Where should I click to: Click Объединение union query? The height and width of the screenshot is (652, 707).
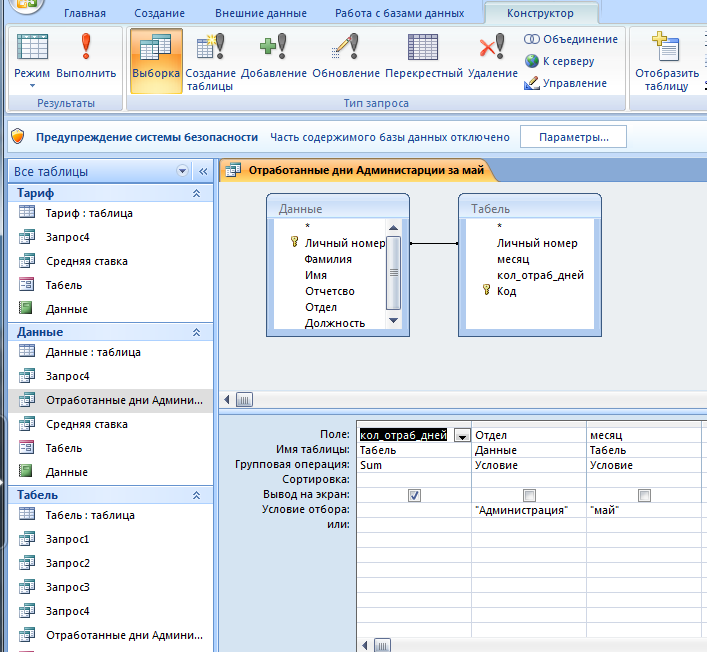pyautogui.click(x=571, y=39)
